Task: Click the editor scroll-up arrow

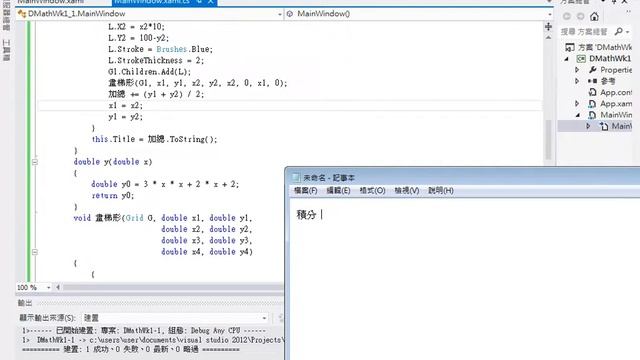Action: 549,38
